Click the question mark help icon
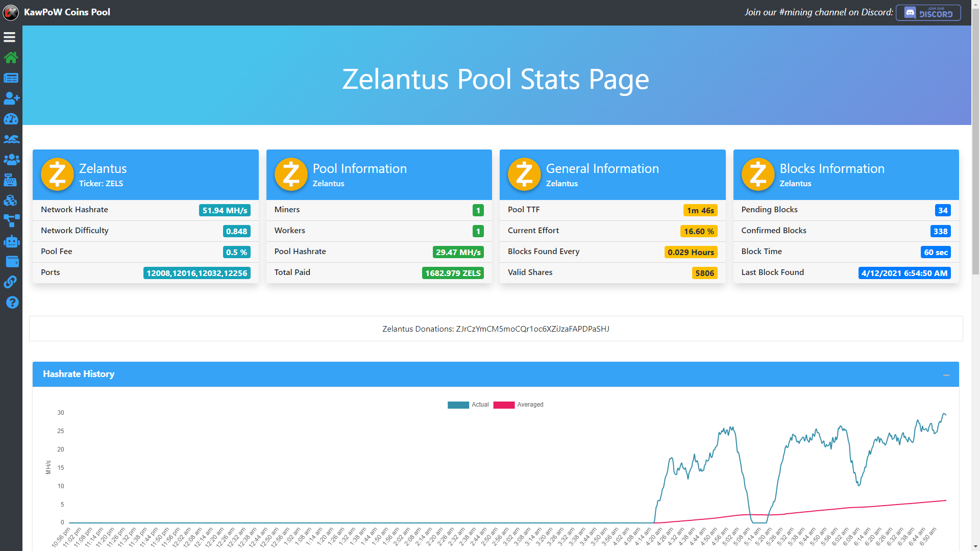 point(12,303)
